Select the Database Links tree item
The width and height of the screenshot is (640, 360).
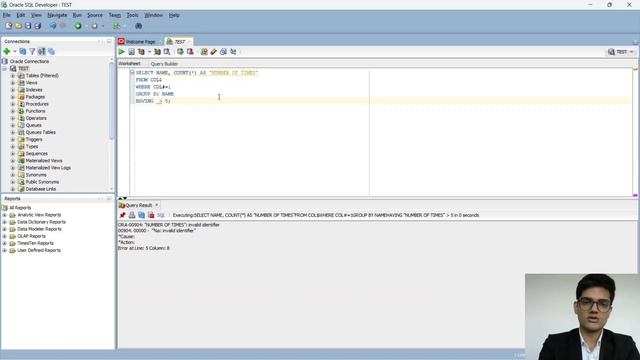[x=41, y=189]
